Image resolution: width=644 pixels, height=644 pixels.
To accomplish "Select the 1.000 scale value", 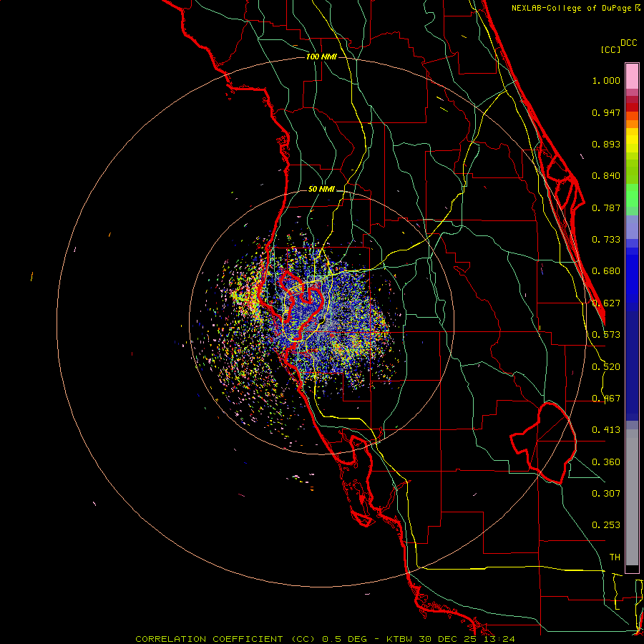I will [x=606, y=80].
